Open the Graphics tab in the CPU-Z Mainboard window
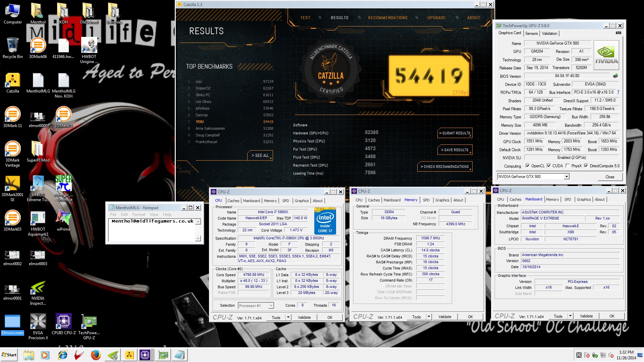The width and height of the screenshot is (644, 362). tap(584, 199)
